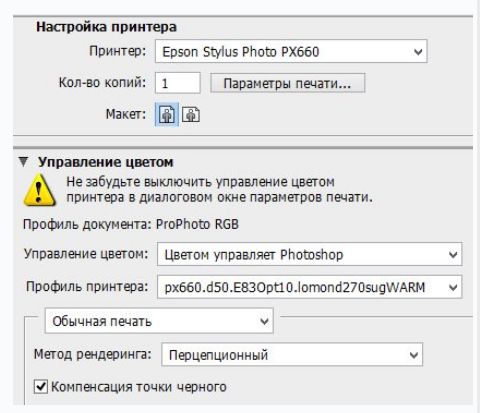Click the yellow warning triangle icon
Image resolution: width=480 pixels, height=413 pixels.
(39, 190)
